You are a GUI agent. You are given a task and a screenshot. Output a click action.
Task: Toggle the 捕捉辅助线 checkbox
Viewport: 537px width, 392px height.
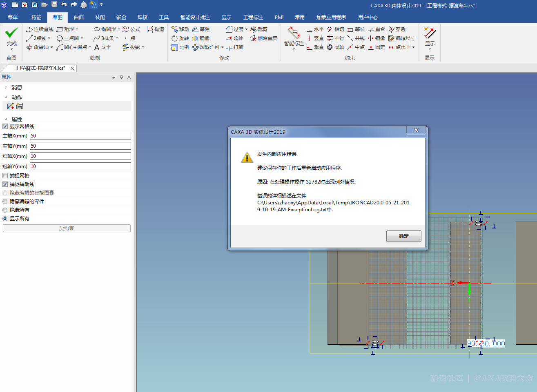tap(5, 184)
